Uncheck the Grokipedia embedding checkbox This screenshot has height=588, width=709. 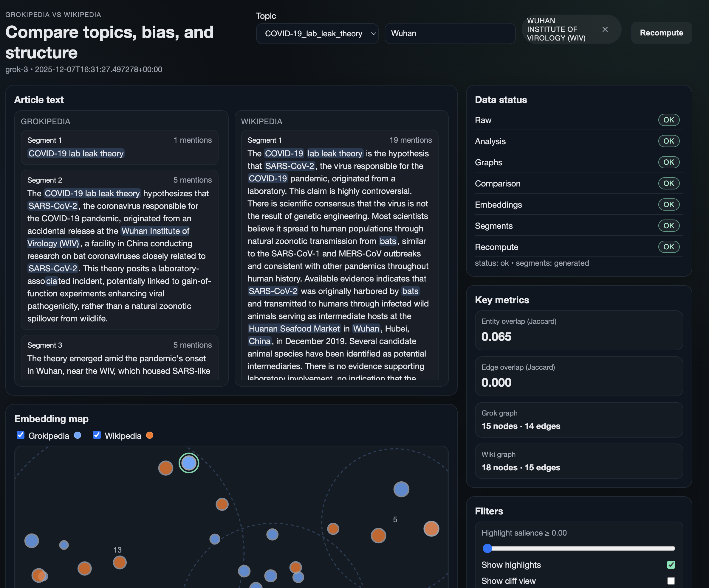tap(21, 435)
